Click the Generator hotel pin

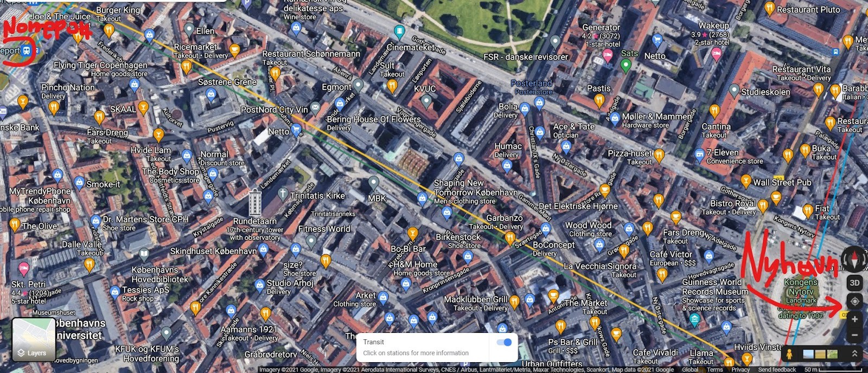pos(608,54)
